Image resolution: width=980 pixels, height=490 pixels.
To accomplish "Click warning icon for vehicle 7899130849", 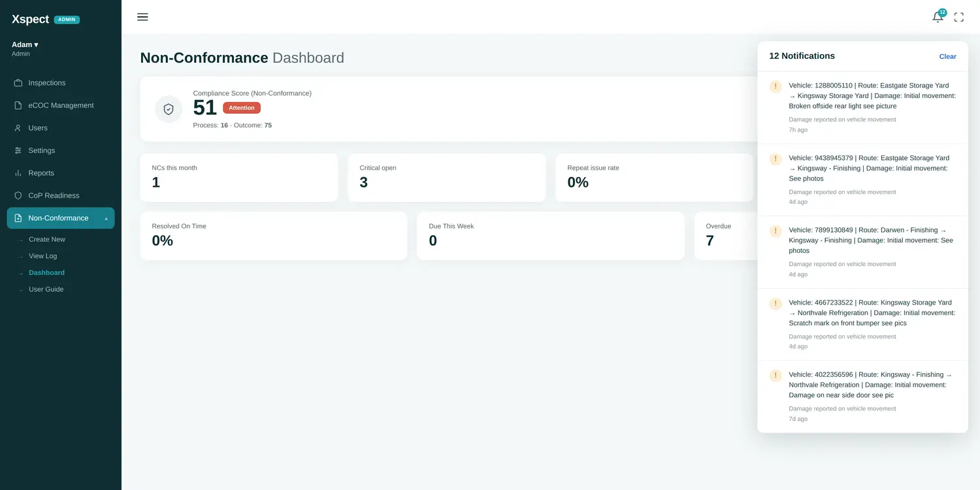I will coord(776,231).
